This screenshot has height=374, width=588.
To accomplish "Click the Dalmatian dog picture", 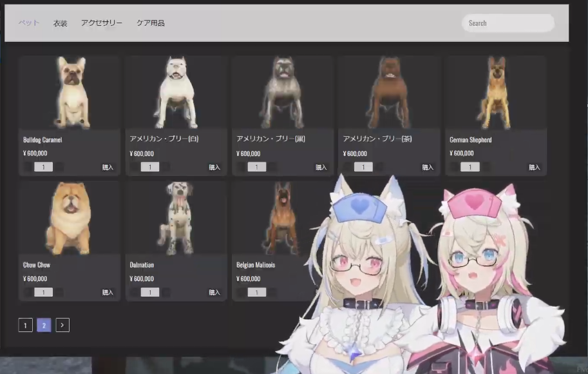I will coord(176,218).
